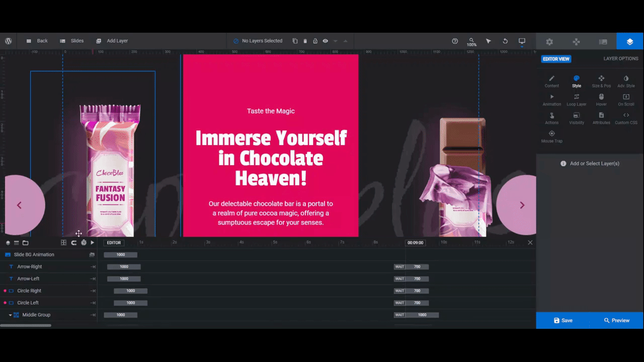
Task: Open the help question mark icon
Action: (455, 41)
